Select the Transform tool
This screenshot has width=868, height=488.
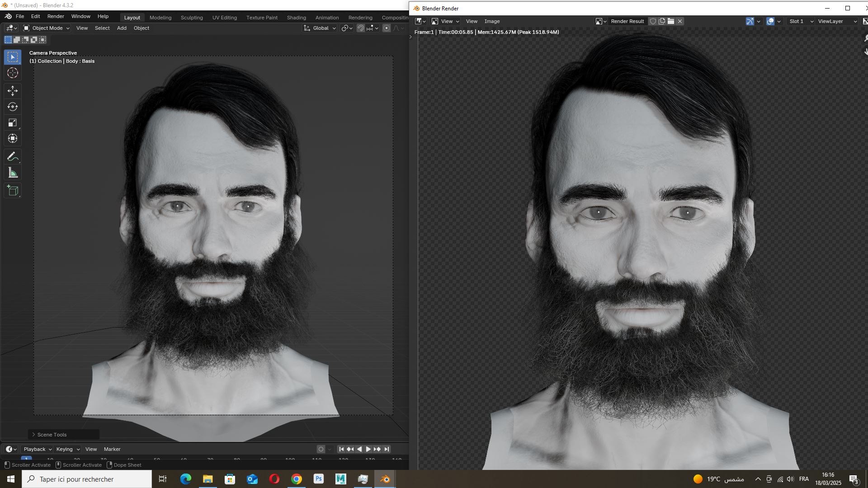(13, 139)
